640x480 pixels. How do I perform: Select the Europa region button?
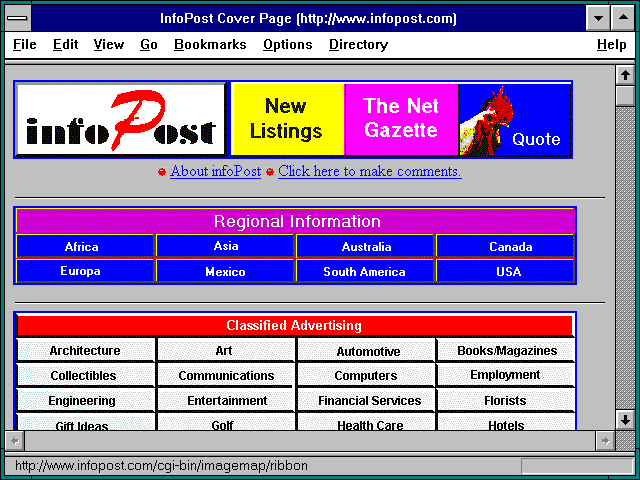click(84, 271)
